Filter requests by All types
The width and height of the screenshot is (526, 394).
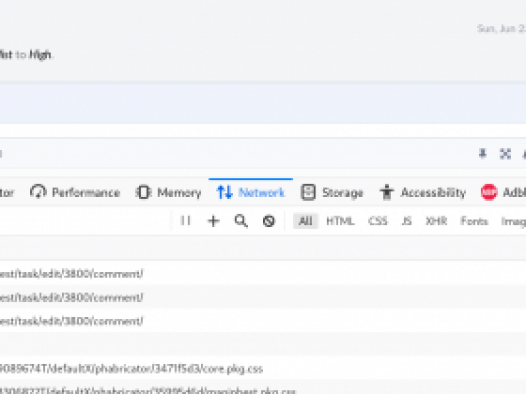click(306, 221)
